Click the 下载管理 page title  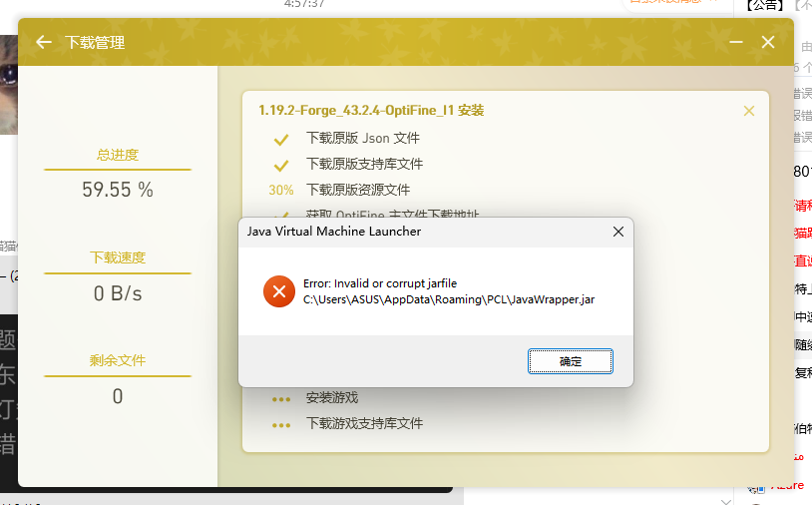pos(95,43)
